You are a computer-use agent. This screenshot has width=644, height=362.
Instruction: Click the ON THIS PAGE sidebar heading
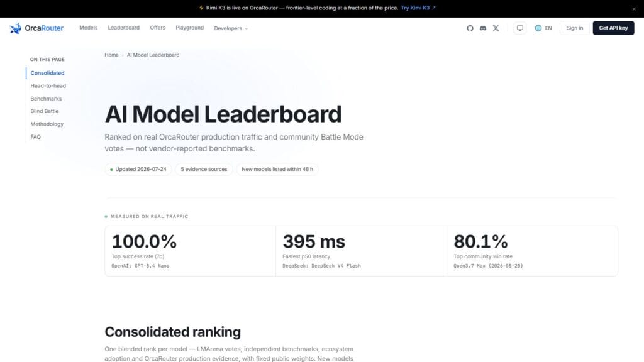point(47,60)
